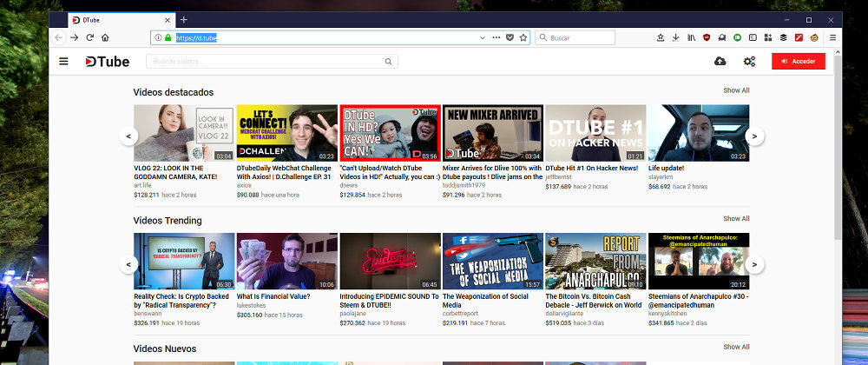This screenshot has height=365, width=868.
Task: Slide Videos destacados carousel left
Action: [128, 136]
